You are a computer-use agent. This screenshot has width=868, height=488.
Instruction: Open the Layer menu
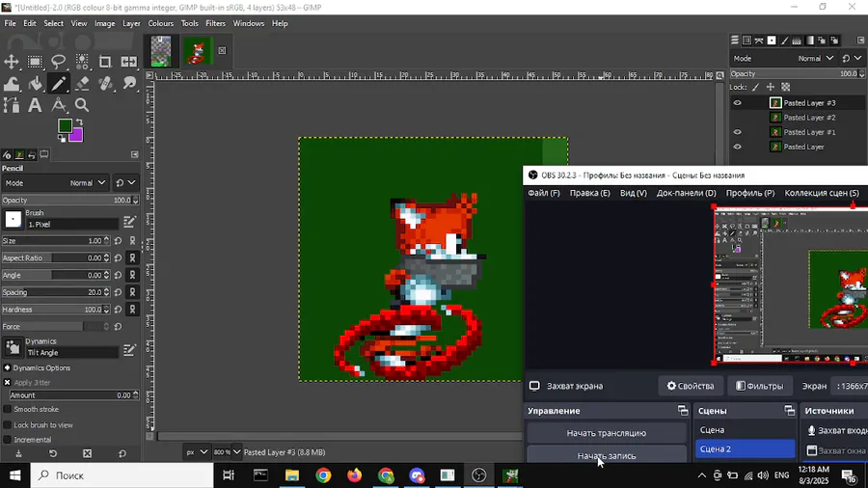point(131,23)
